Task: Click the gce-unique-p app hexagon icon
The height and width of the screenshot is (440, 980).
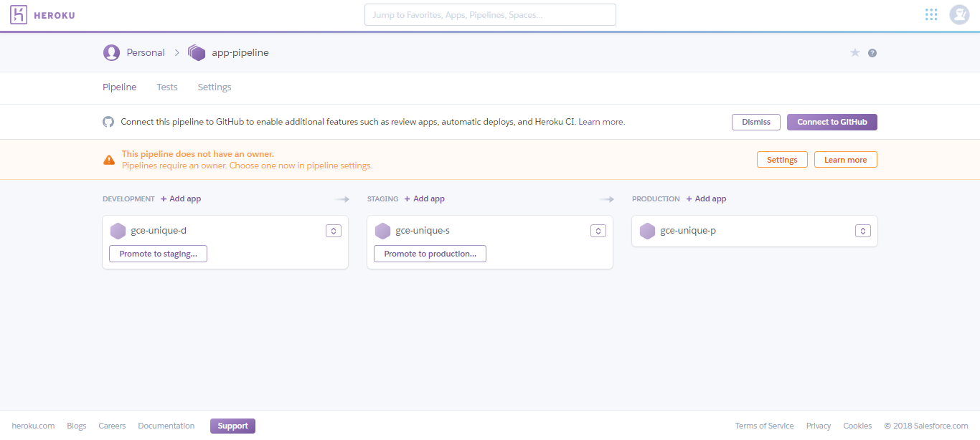Action: pyautogui.click(x=647, y=231)
